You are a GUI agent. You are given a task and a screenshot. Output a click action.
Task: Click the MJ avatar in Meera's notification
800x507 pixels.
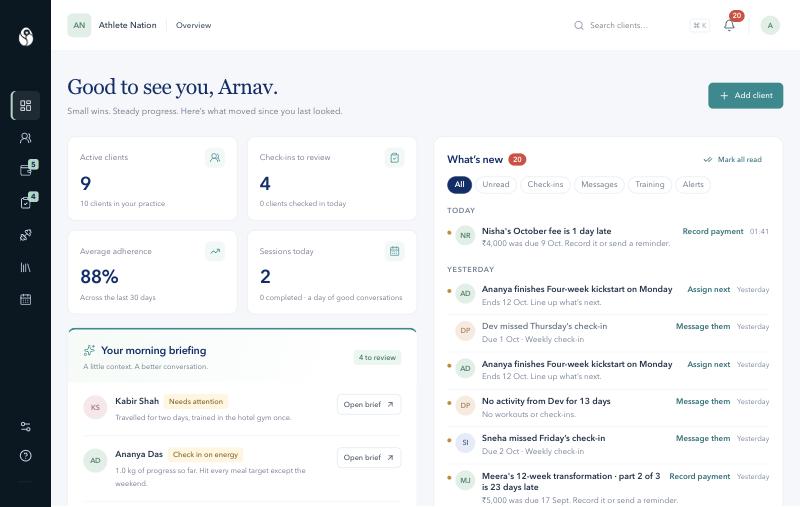465,480
